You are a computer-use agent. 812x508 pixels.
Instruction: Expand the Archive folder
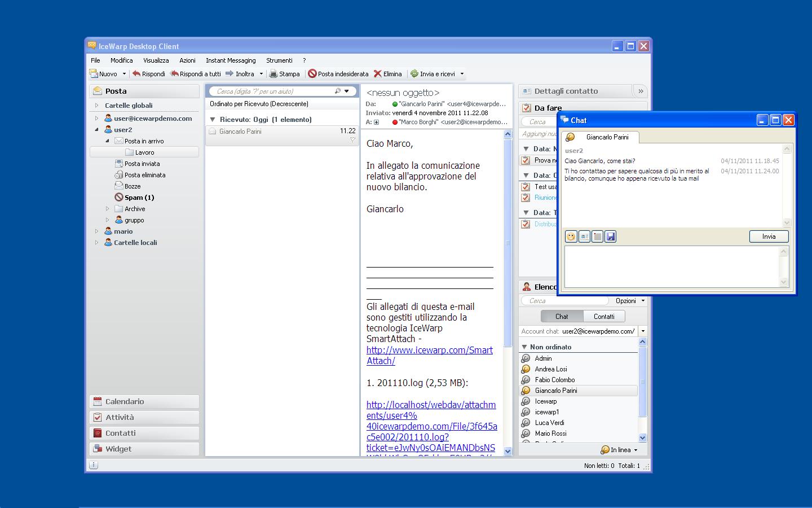(x=107, y=209)
